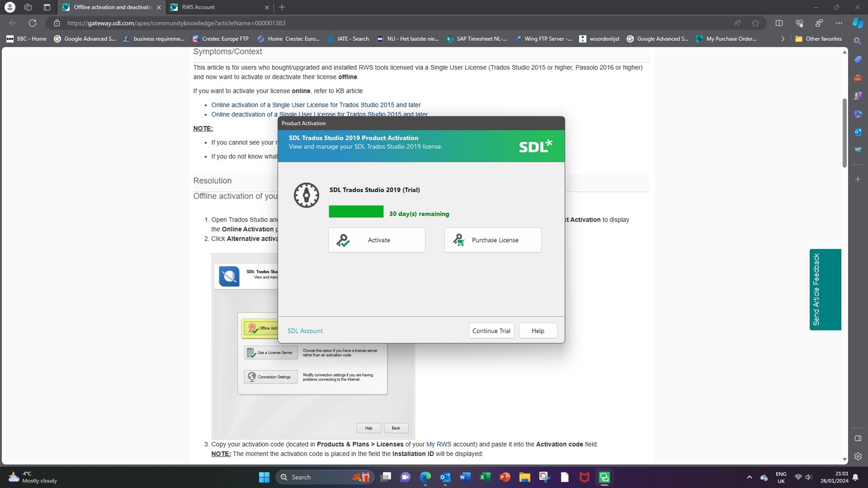
Task: Open the browser Settings and more menu
Action: (x=839, y=23)
